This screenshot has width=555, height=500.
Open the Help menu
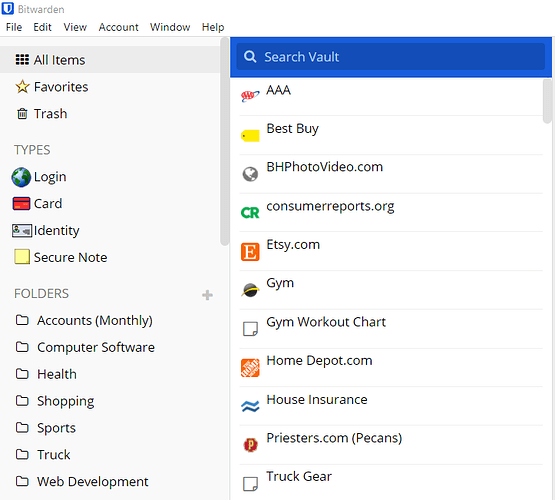(x=213, y=27)
